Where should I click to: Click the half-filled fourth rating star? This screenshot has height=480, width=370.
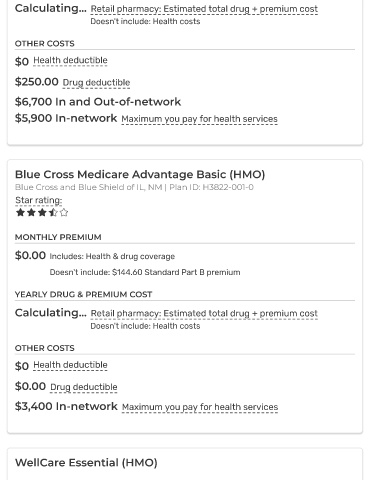53,212
